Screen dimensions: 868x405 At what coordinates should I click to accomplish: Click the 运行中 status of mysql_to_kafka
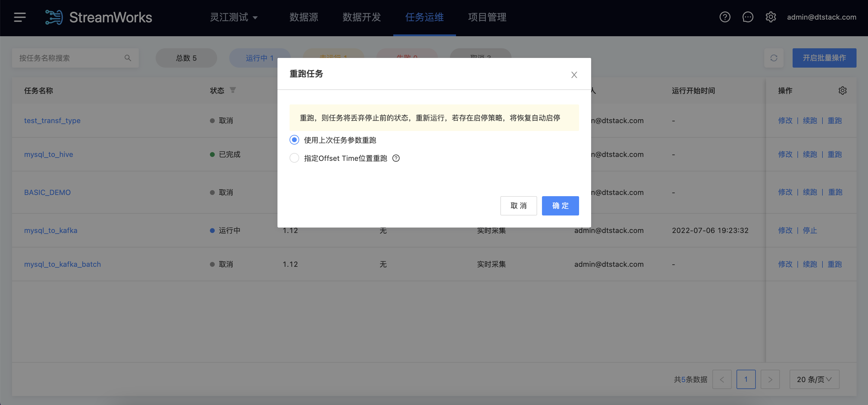225,231
